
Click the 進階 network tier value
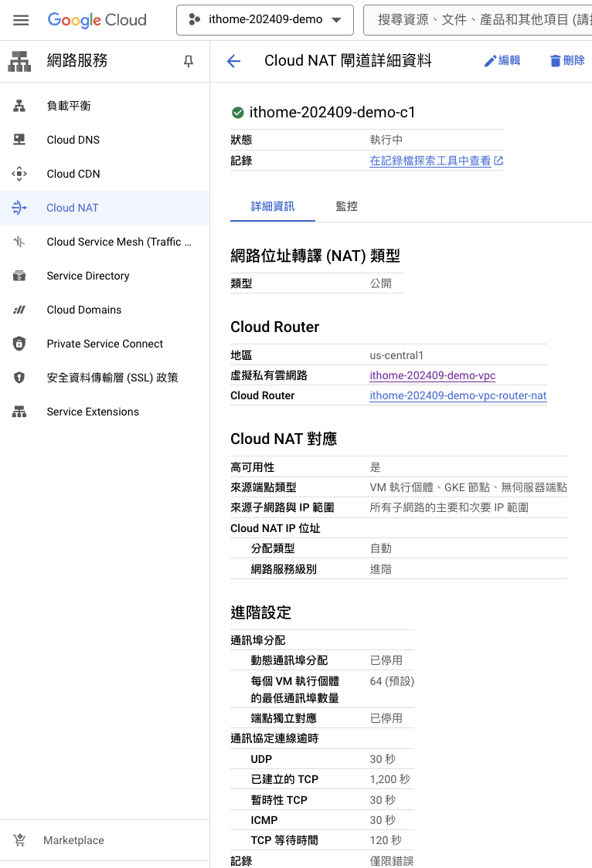pyautogui.click(x=380, y=569)
